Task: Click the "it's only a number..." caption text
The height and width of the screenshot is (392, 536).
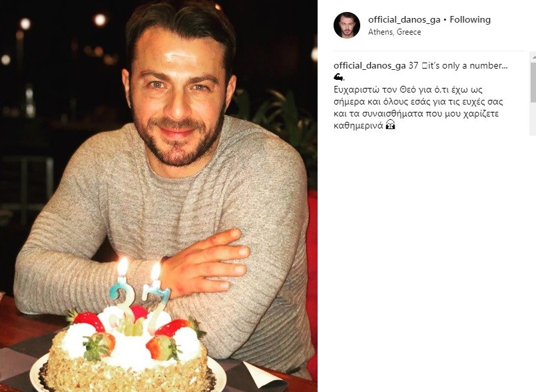Action: tap(467, 65)
